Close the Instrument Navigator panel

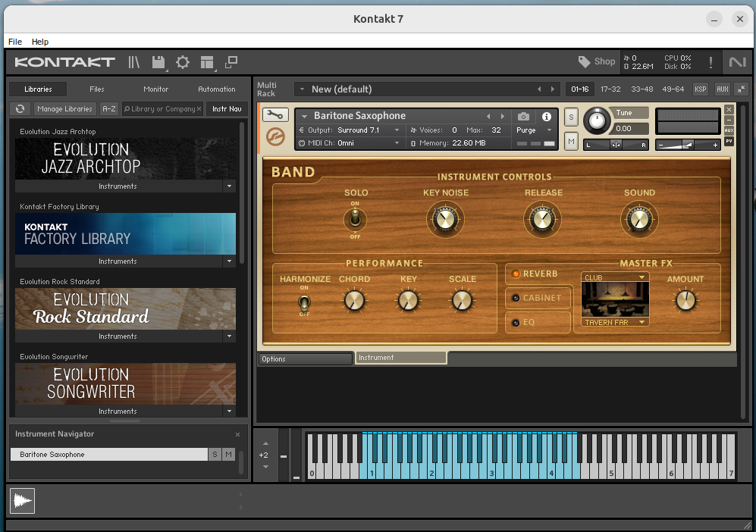pyautogui.click(x=237, y=435)
